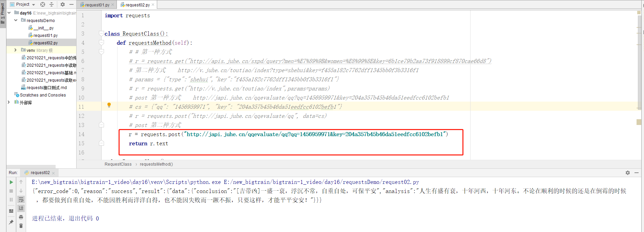This screenshot has height=232, width=644.
Task: Toggle soft-wrap in the console output
Action: 21,199
